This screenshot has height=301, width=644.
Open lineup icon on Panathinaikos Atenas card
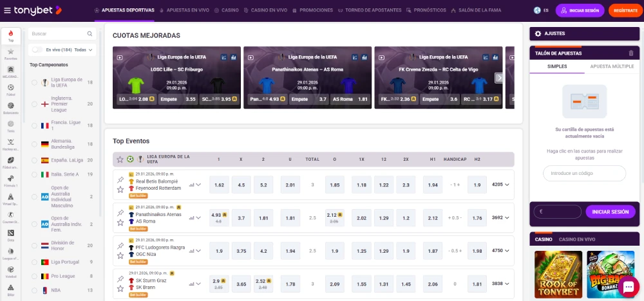click(x=354, y=57)
